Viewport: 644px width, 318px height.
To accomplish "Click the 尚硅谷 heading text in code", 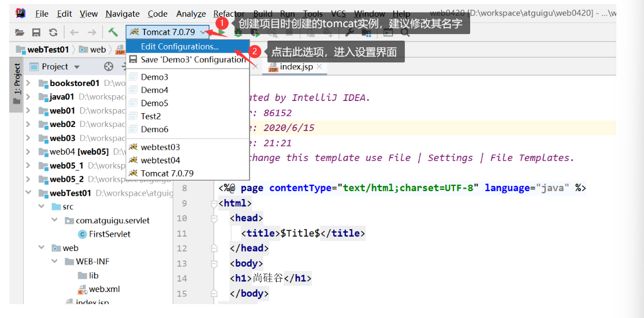I will (268, 278).
